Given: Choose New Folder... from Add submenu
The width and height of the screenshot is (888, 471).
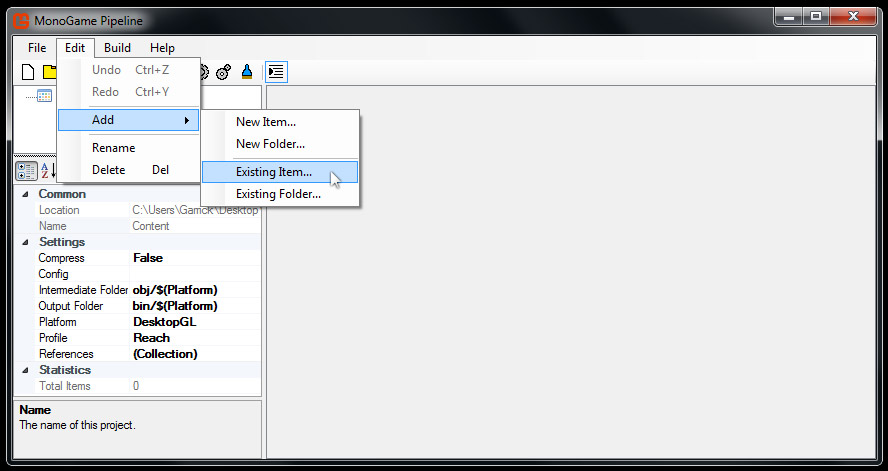Looking at the screenshot, I should 270,144.
